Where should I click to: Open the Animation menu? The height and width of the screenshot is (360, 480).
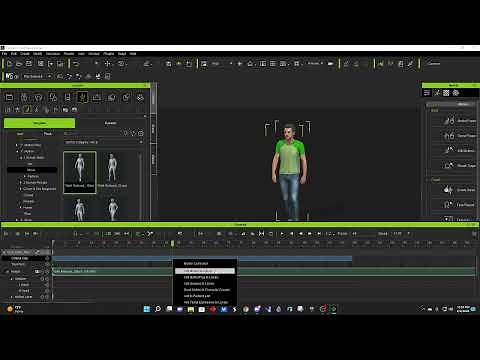pos(53,54)
